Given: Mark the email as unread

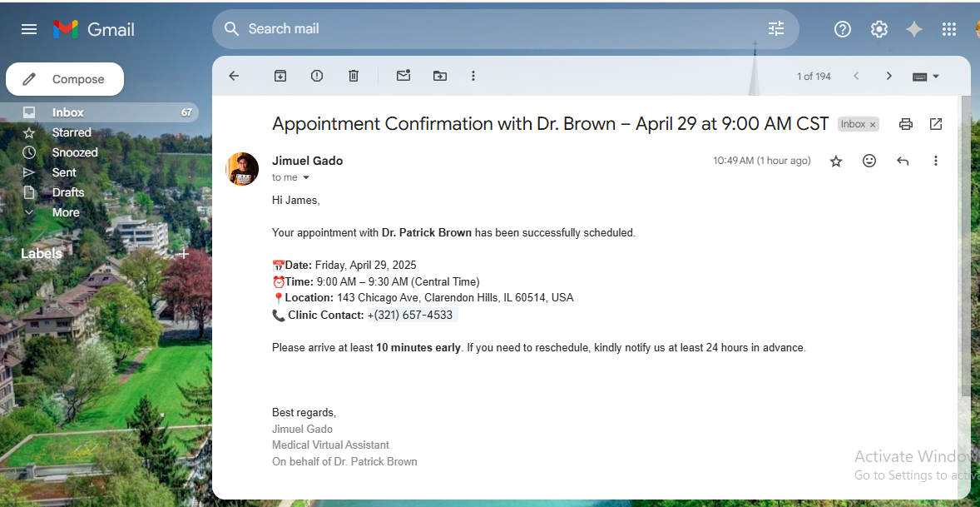Looking at the screenshot, I should [x=403, y=76].
